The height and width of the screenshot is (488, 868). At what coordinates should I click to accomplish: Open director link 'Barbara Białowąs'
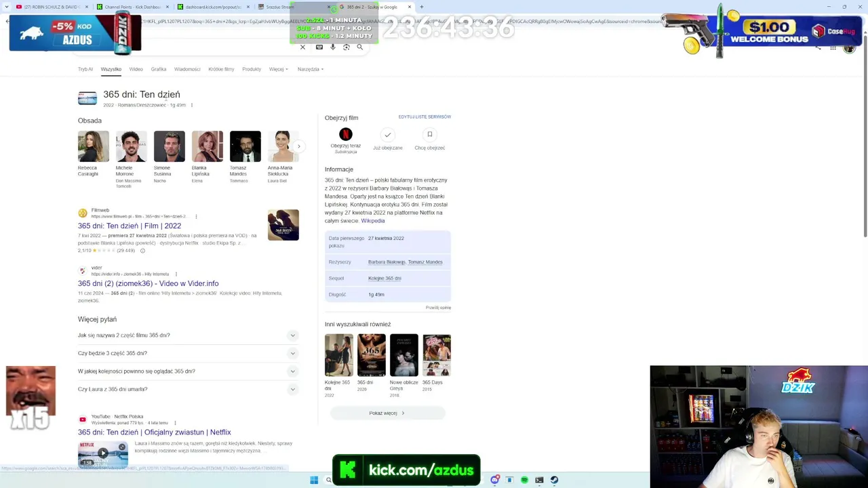(x=387, y=262)
